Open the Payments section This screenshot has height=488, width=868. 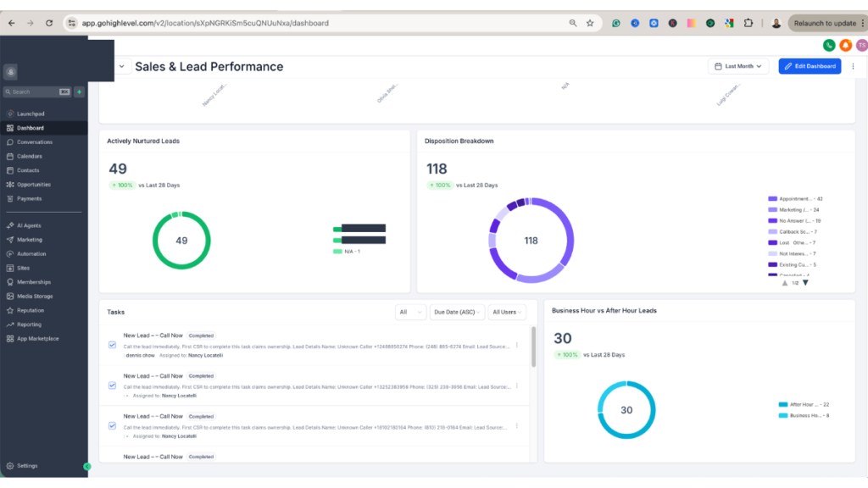pyautogui.click(x=28, y=198)
